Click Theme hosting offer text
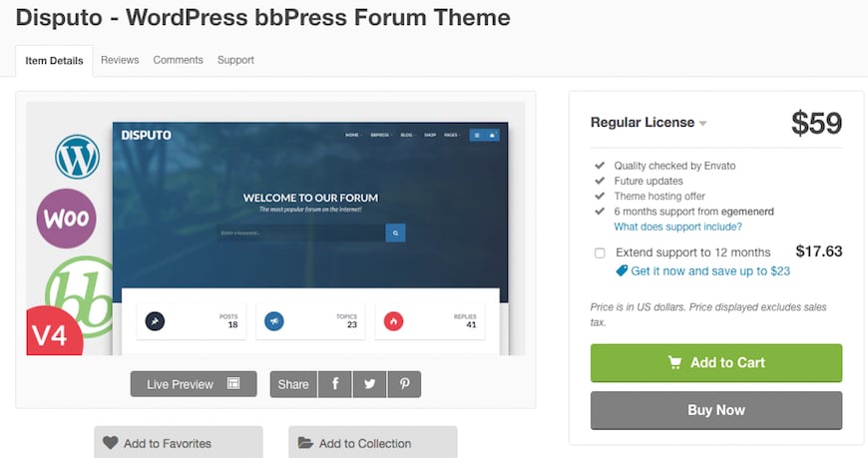Viewport: 868px width, 458px height. point(659,196)
